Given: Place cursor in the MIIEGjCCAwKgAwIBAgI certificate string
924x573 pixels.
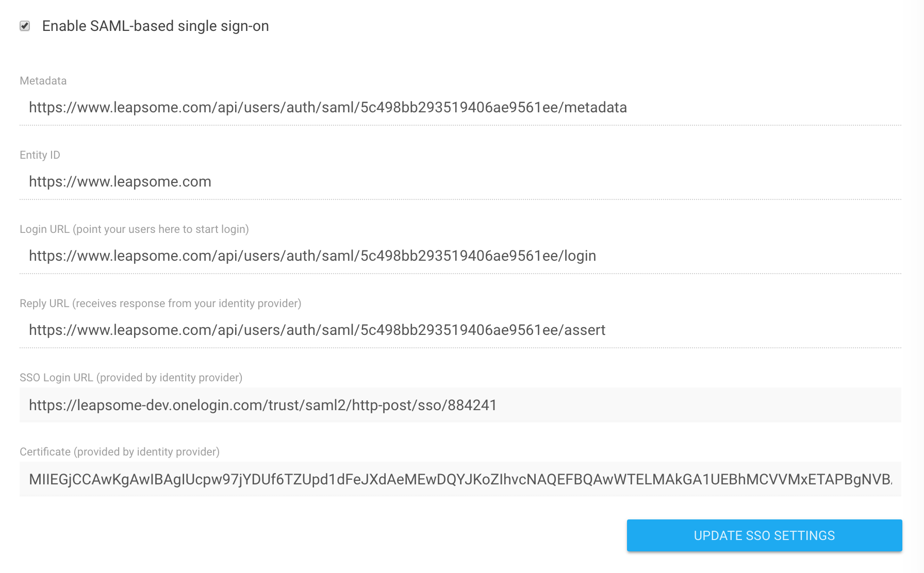Looking at the screenshot, I should click(x=460, y=479).
